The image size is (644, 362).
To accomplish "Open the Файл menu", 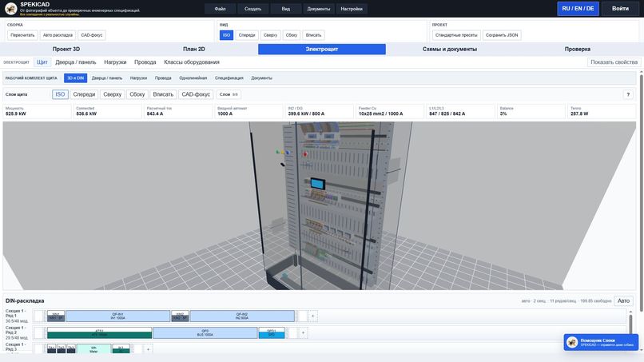I will 221,9.
